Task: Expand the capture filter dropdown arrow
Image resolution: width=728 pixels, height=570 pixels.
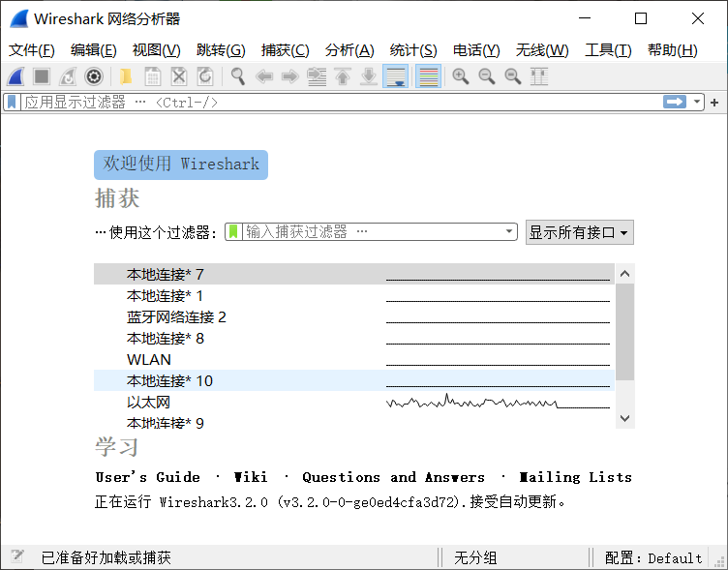Action: coord(509,231)
